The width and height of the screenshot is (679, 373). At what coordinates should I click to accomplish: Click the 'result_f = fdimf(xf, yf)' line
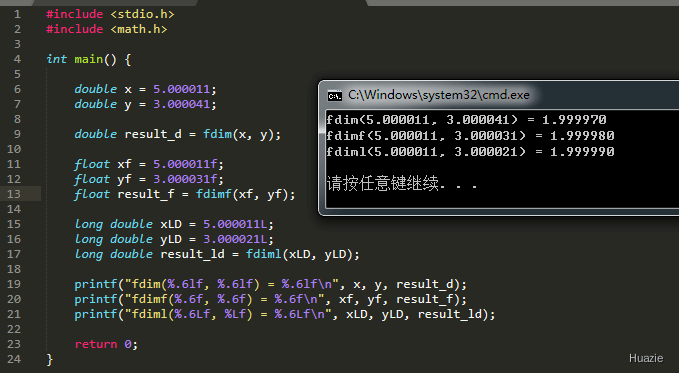tap(185, 194)
